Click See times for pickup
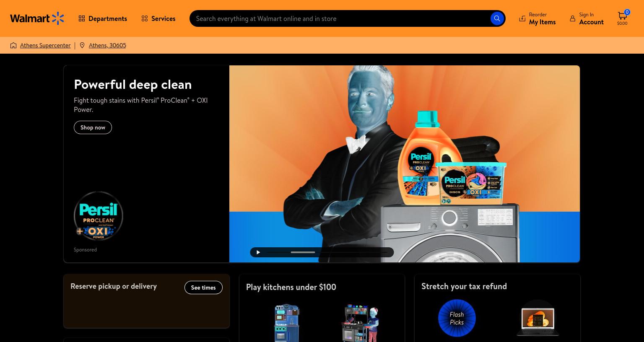This screenshot has height=342, width=644. 203,288
